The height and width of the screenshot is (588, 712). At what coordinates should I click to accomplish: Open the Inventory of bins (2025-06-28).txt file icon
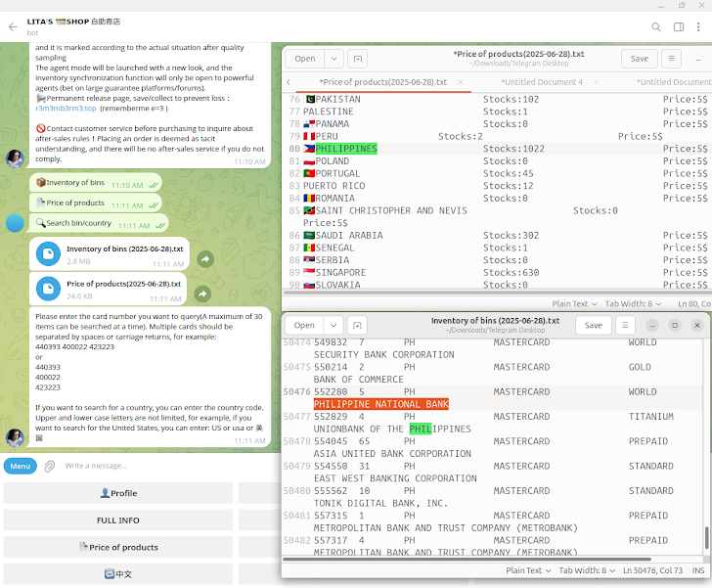click(48, 255)
